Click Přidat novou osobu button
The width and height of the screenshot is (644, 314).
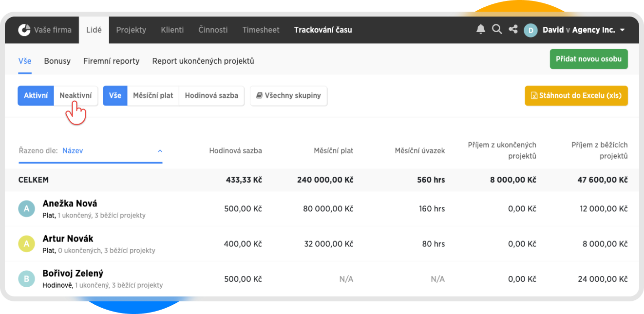pos(588,59)
